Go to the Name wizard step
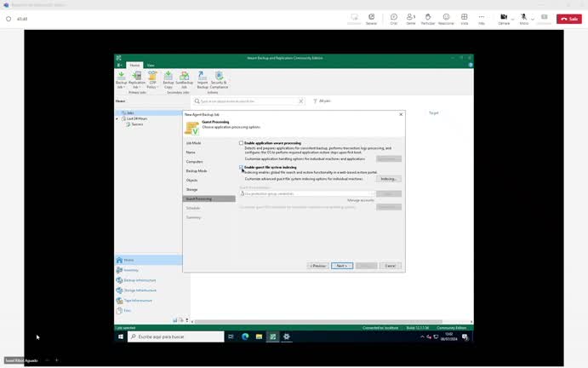 coord(191,152)
